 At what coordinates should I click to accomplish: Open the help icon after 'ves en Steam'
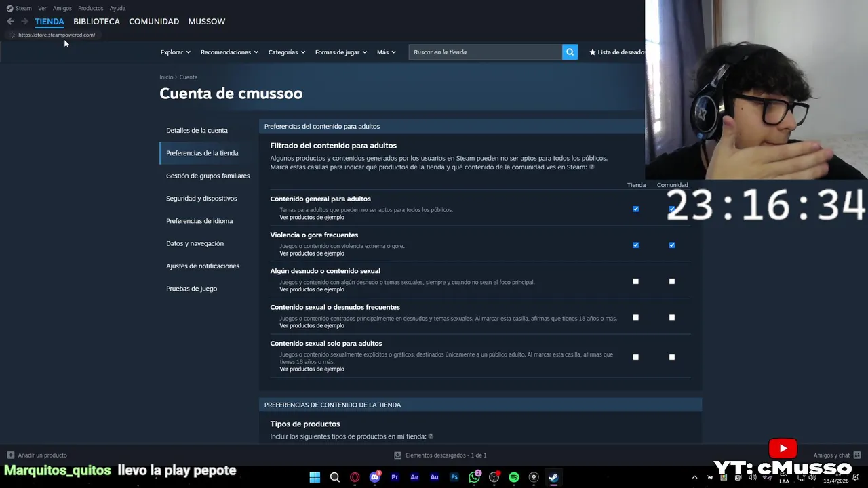coord(592,167)
